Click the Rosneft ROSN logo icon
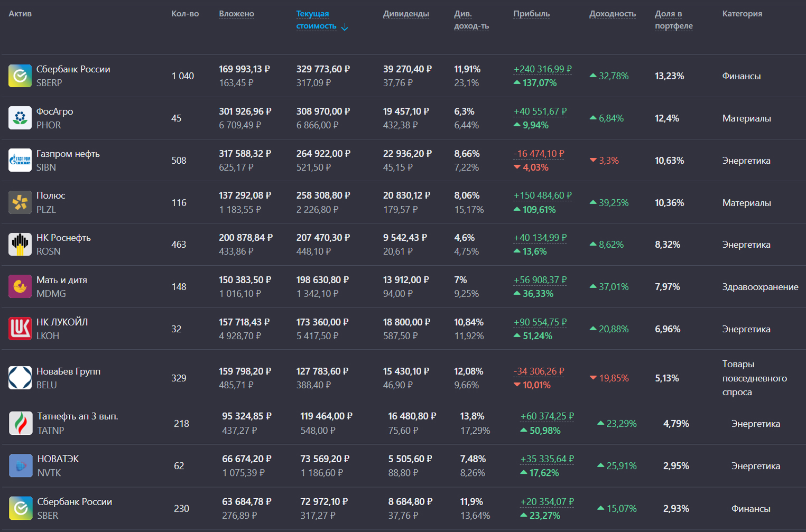This screenshot has width=806, height=532. 20,245
